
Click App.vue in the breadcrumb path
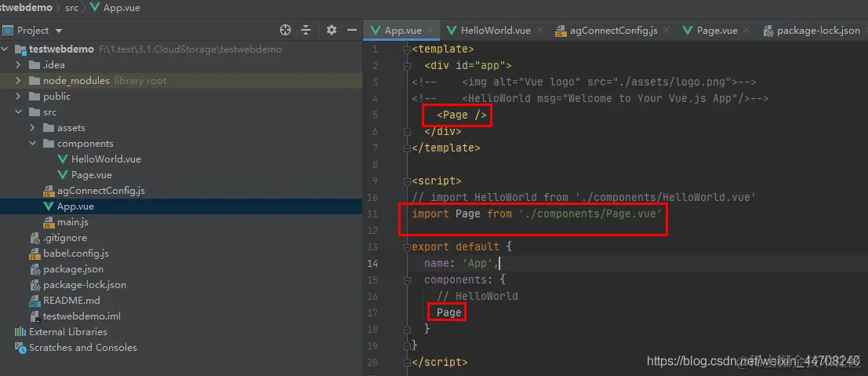[122, 8]
